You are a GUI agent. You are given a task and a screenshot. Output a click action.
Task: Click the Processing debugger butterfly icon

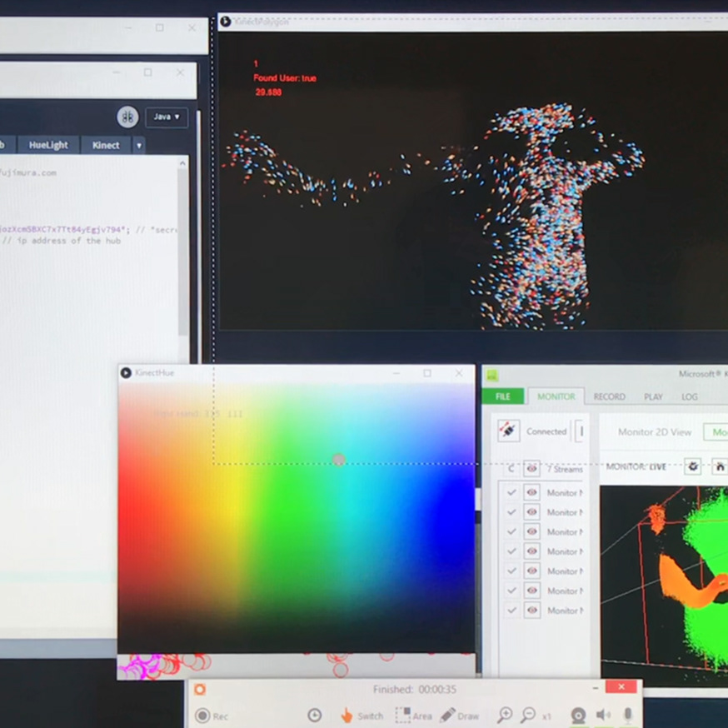click(x=127, y=117)
